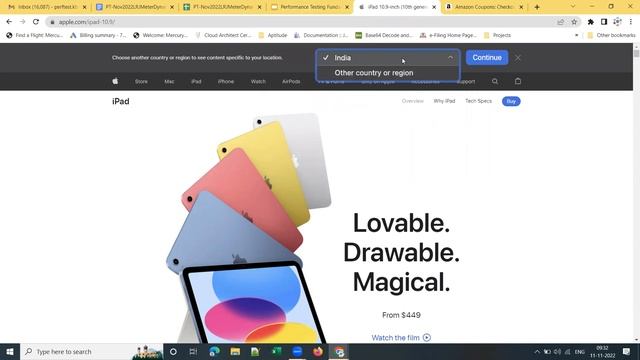Choose Other country or region option

click(388, 73)
